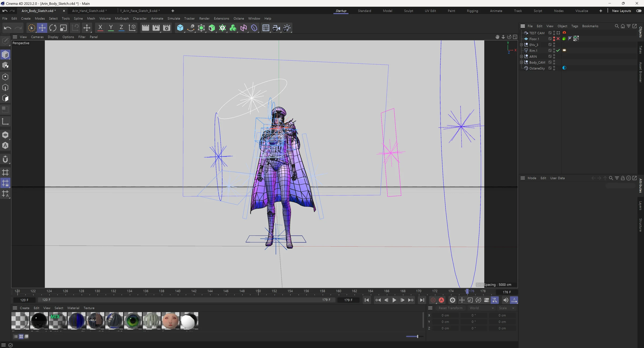Add a Cube primitive object
This screenshot has width=644, height=348.
tap(180, 28)
